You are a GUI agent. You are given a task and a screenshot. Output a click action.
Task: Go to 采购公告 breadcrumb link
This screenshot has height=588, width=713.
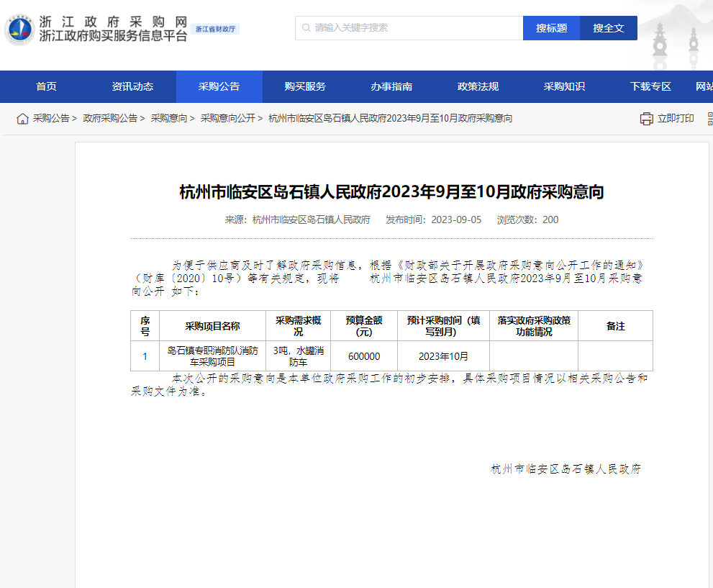pos(51,118)
